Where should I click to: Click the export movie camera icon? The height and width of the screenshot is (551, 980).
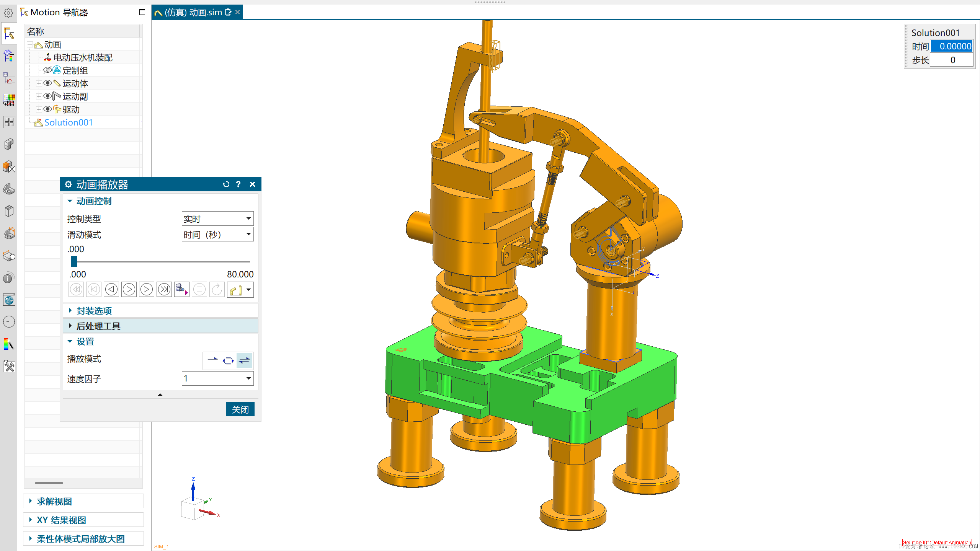click(x=181, y=290)
